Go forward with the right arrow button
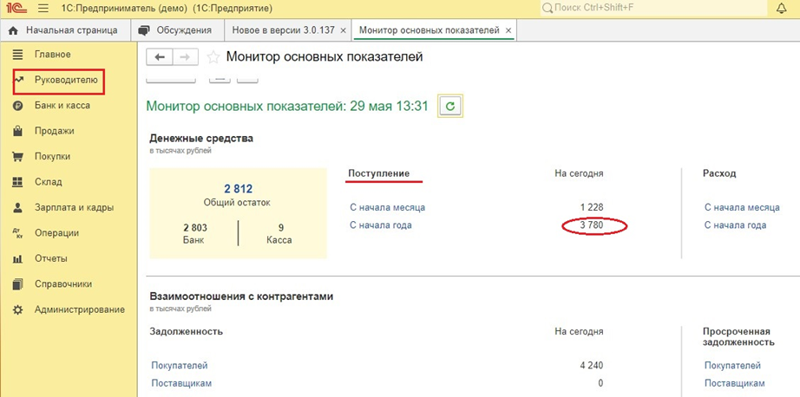The width and height of the screenshot is (800, 397). pyautogui.click(x=186, y=57)
